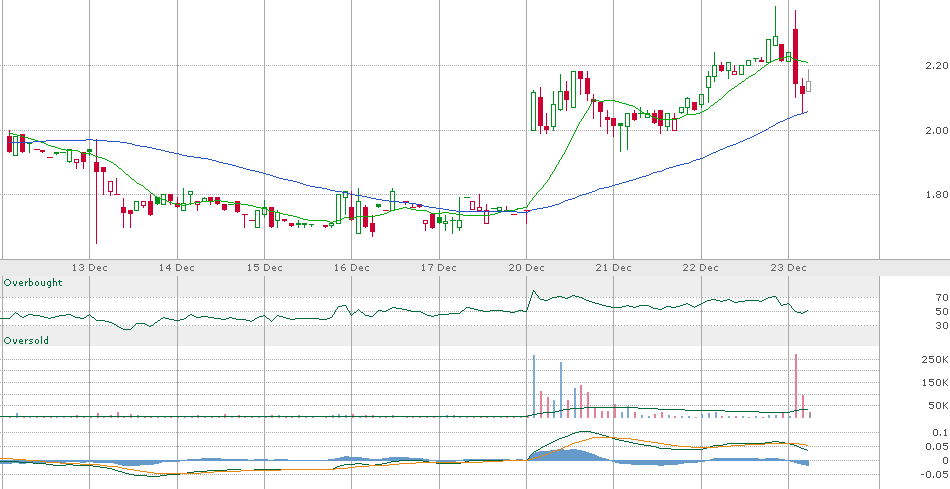Click the MACD 0.1 axis value
This screenshot has height=489, width=950.
click(941, 432)
